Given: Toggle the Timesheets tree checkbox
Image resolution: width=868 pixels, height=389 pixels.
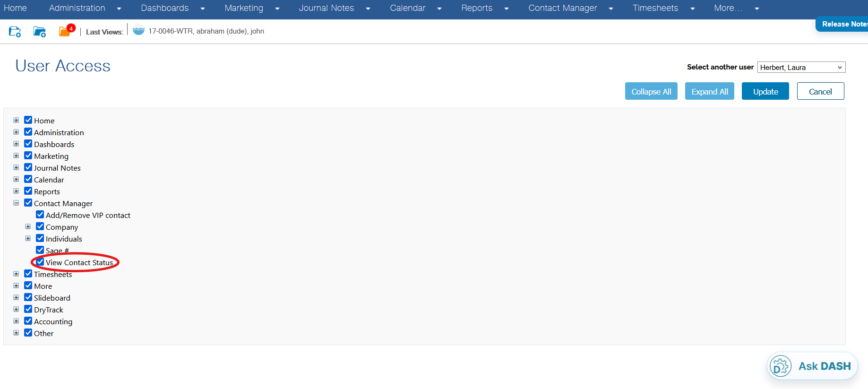Looking at the screenshot, I should click(28, 274).
